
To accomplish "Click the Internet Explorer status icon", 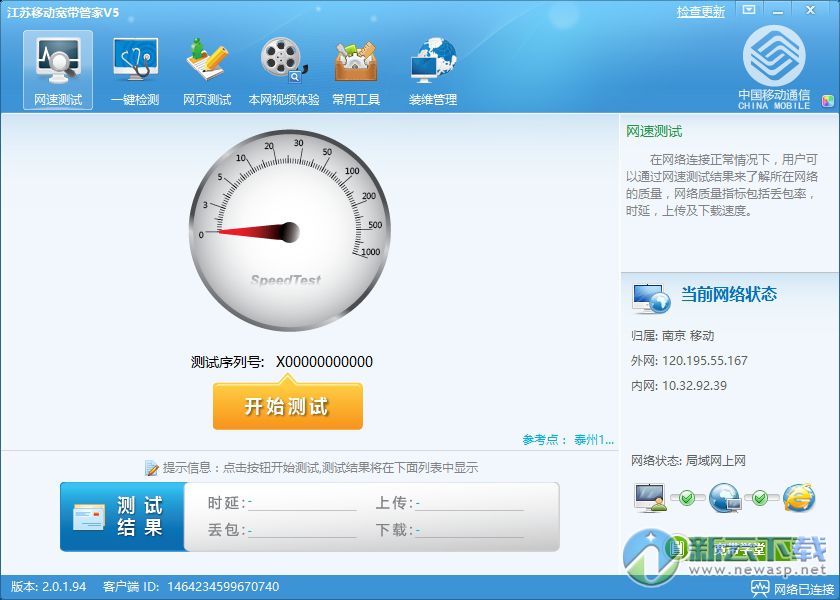I will point(799,498).
